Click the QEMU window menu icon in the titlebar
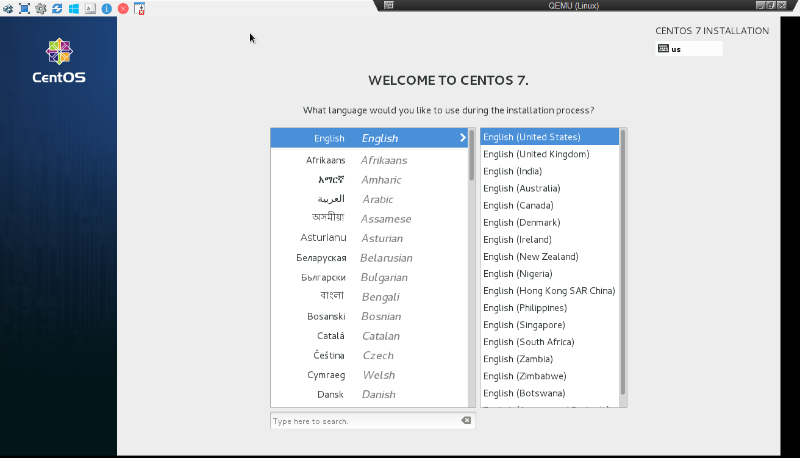Image resolution: width=800 pixels, height=458 pixels. [389, 5]
